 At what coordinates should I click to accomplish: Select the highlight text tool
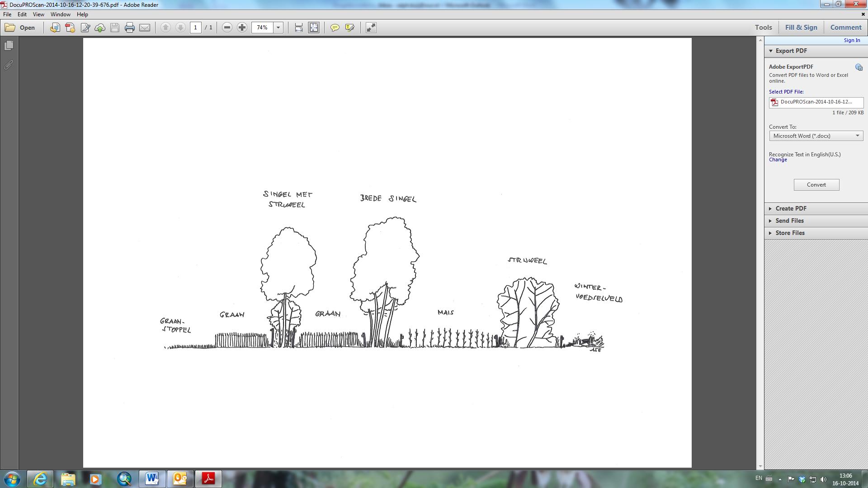pos(349,28)
